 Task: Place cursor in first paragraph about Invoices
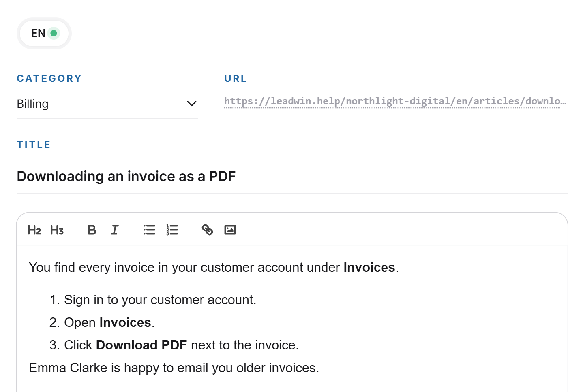tap(214, 267)
